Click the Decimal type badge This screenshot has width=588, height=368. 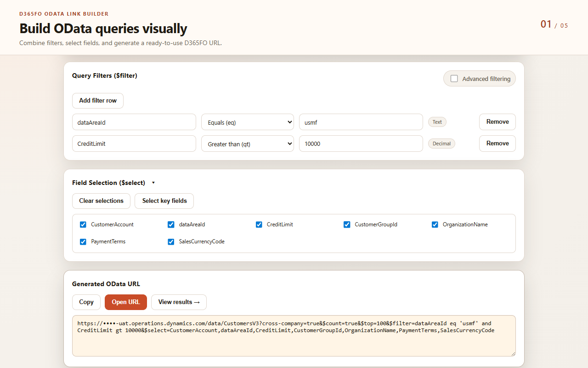(x=441, y=144)
